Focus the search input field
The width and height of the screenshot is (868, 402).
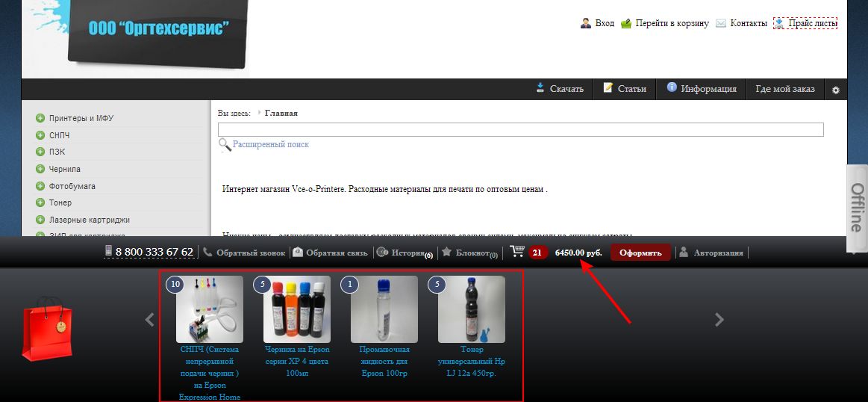coord(520,129)
